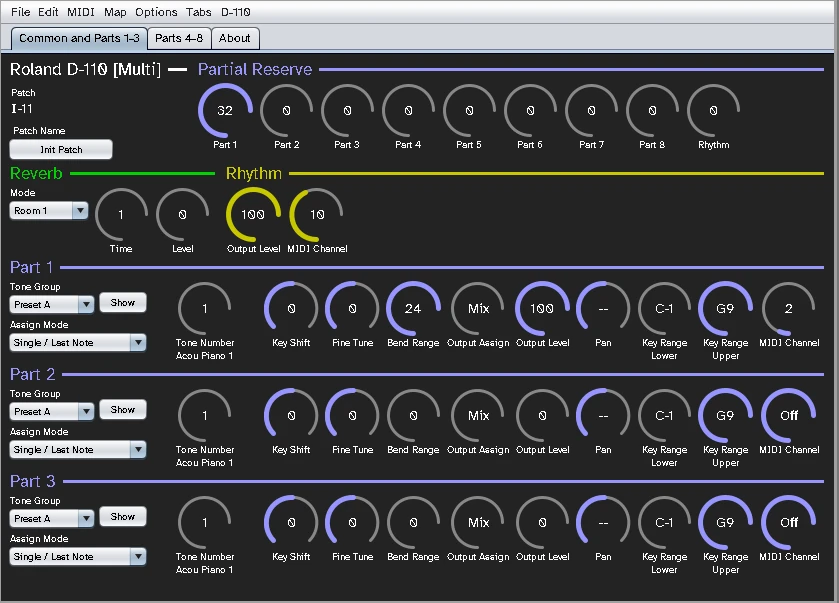Open the Part 1 Assign Mode dropdown
839x603 pixels.
78,342
